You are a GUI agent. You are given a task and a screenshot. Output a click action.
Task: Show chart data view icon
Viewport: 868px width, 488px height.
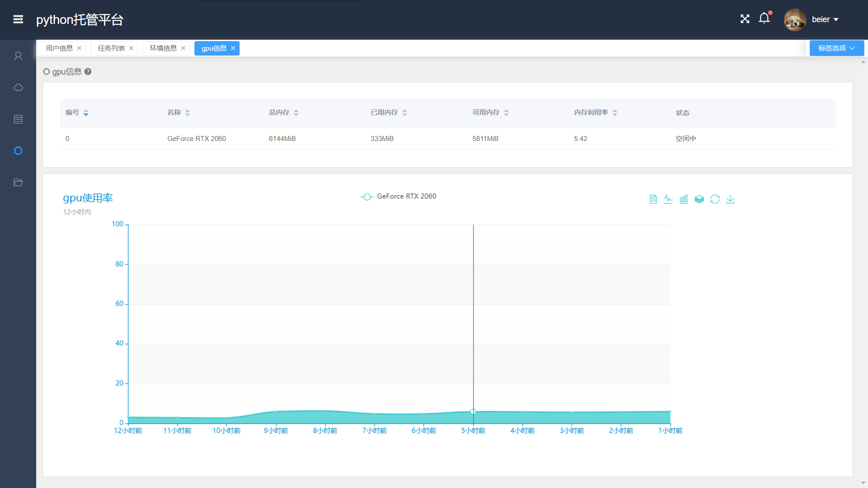[653, 199]
